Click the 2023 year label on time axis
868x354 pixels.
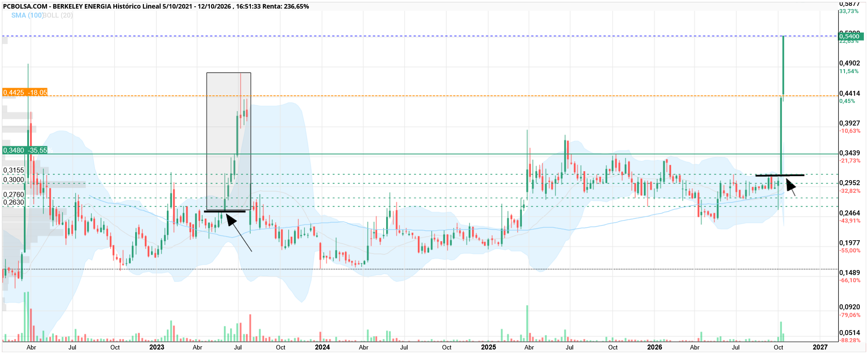click(157, 347)
